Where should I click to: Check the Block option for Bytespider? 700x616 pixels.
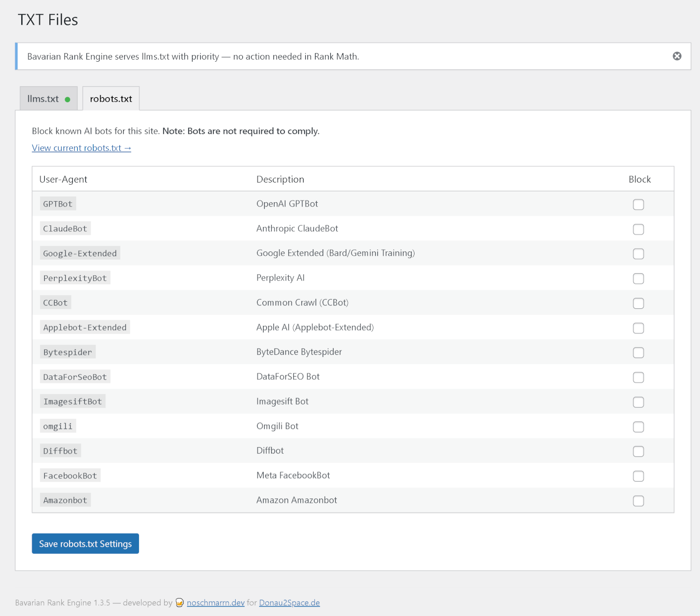[x=638, y=353]
